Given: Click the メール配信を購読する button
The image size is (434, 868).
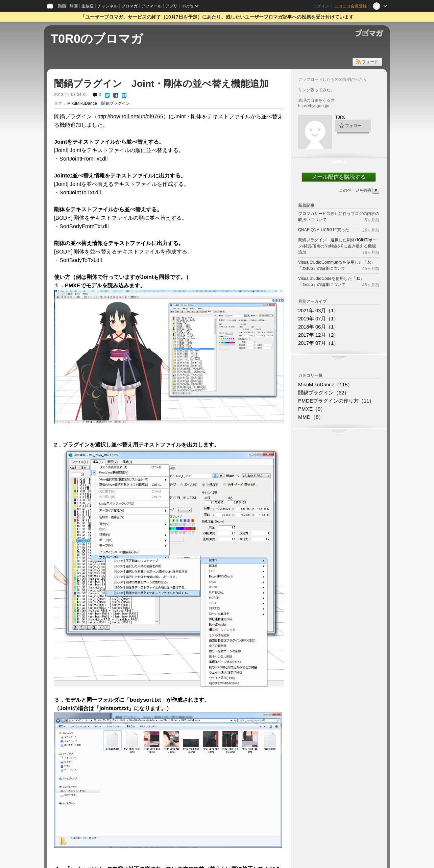Looking at the screenshot, I should (x=339, y=177).
